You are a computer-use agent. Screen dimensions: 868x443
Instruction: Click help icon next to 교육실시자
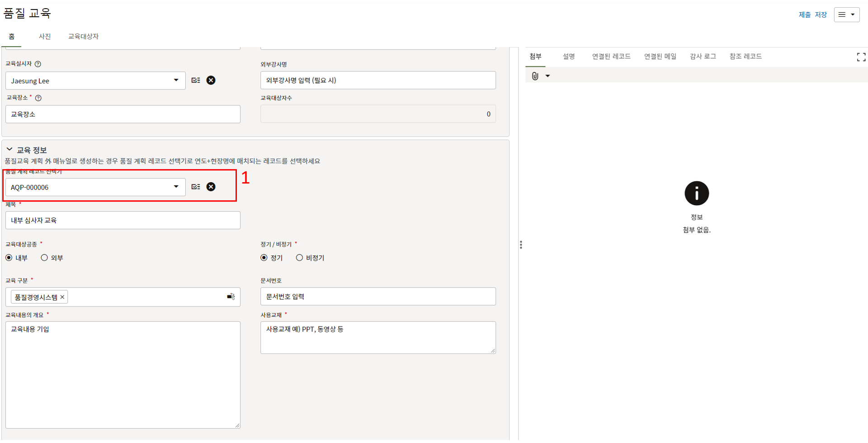tap(38, 64)
